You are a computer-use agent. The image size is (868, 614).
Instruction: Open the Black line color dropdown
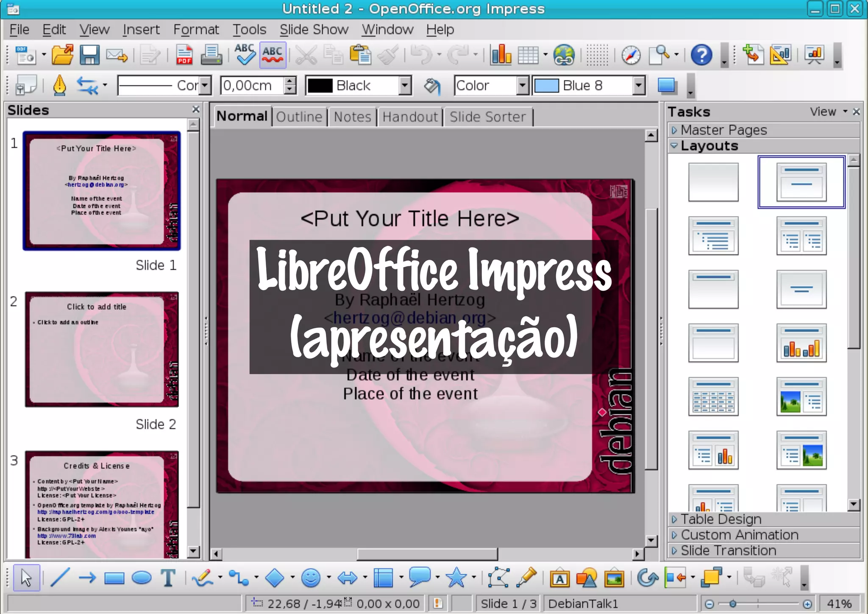point(405,86)
